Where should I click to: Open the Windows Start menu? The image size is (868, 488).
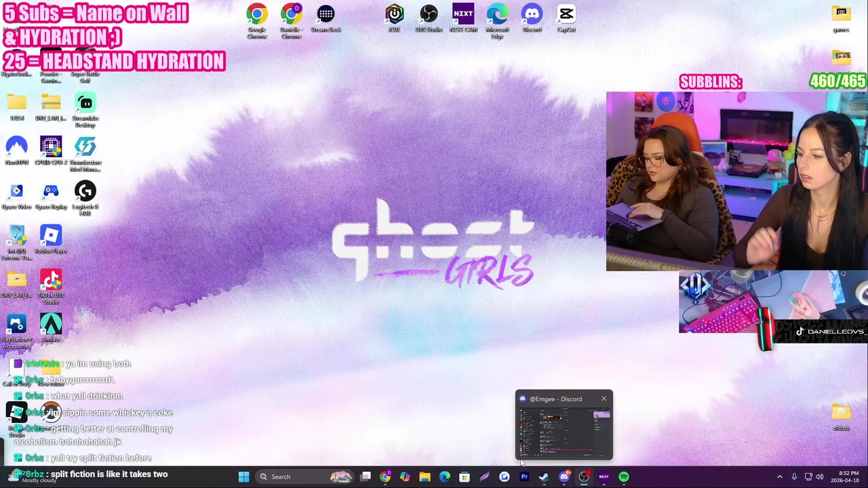[243, 476]
